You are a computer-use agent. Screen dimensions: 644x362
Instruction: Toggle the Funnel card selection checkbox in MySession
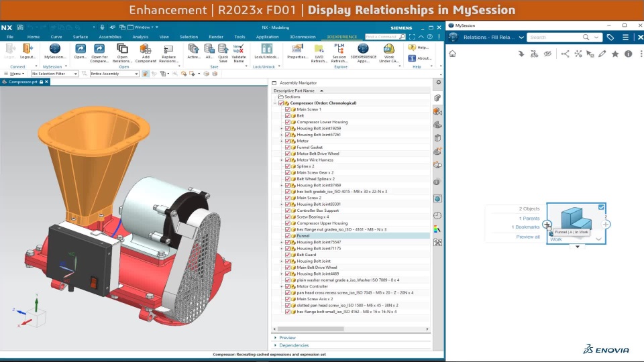601,208
